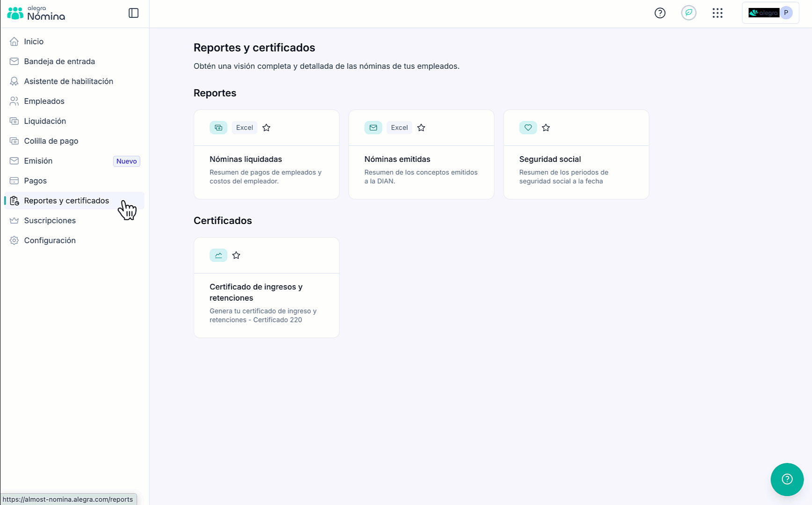Click 'Genera tu certificado de ingreso' description

coord(263,316)
